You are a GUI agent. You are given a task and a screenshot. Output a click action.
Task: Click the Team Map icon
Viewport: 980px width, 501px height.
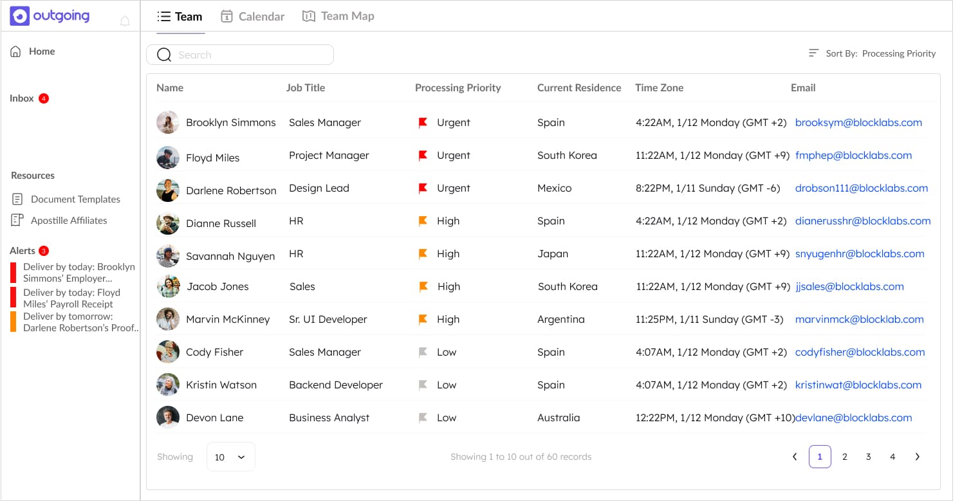(x=309, y=16)
